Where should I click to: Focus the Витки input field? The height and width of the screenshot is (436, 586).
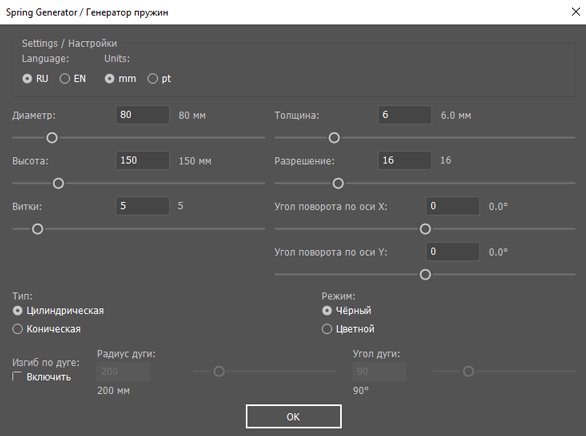[x=142, y=206]
